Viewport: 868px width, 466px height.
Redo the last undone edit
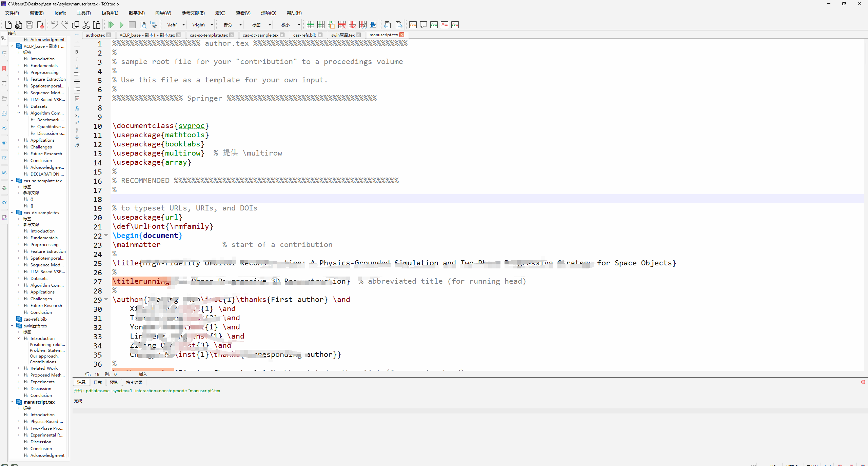pyautogui.click(x=65, y=25)
